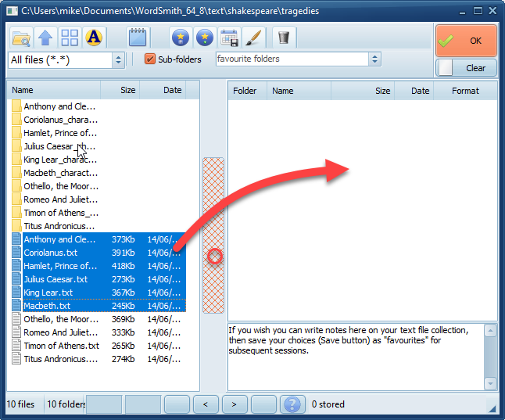505x420 pixels.
Task: Switch file view with the grid icon
Action: coord(70,38)
